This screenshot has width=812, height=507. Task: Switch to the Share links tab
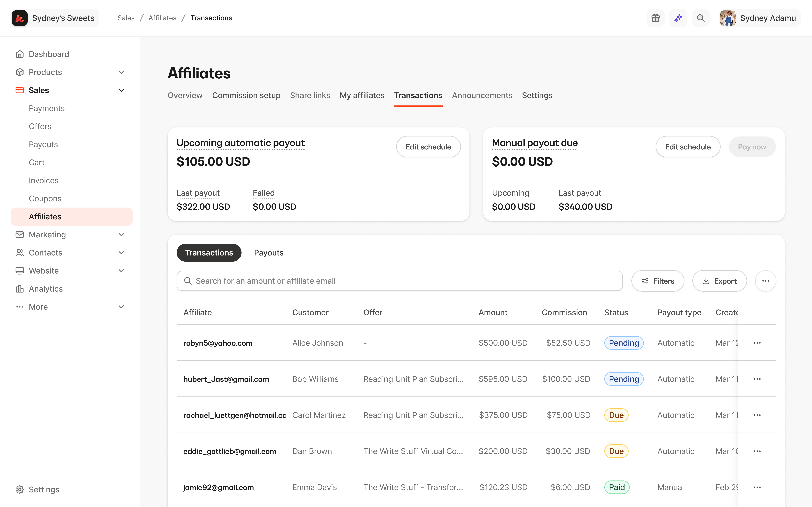[310, 96]
